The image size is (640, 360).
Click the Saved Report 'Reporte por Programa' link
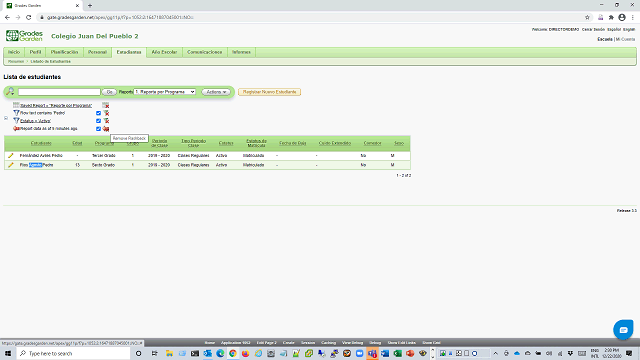click(56, 105)
